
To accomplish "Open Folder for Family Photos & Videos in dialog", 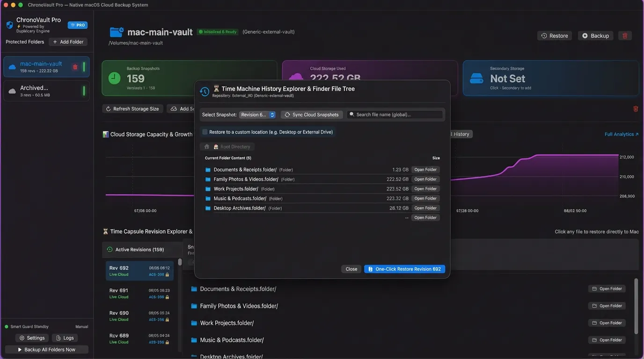I will (425, 179).
